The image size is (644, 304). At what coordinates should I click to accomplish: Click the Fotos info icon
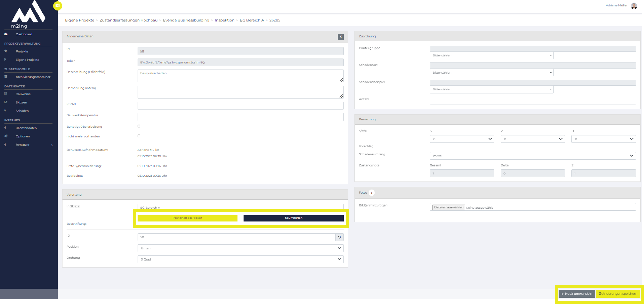coord(372,193)
